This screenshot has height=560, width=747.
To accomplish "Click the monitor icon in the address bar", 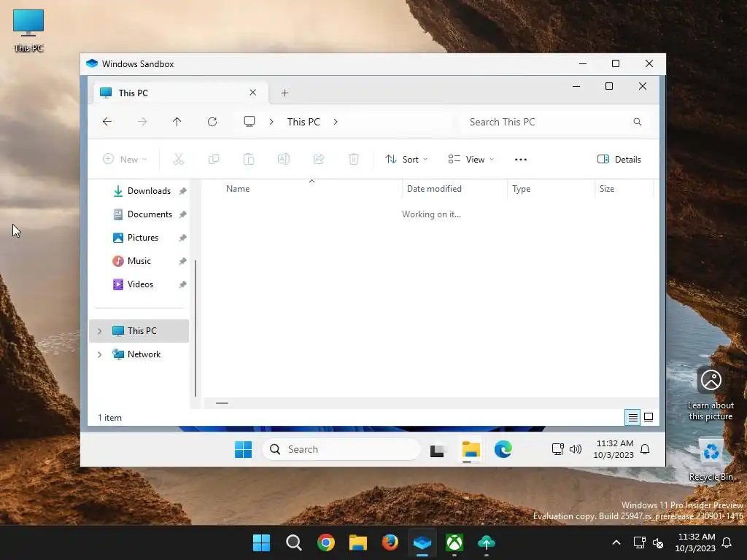I will click(x=249, y=122).
